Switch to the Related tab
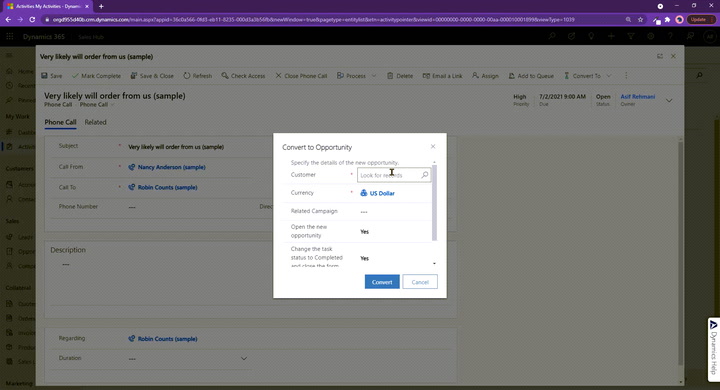 click(x=95, y=122)
